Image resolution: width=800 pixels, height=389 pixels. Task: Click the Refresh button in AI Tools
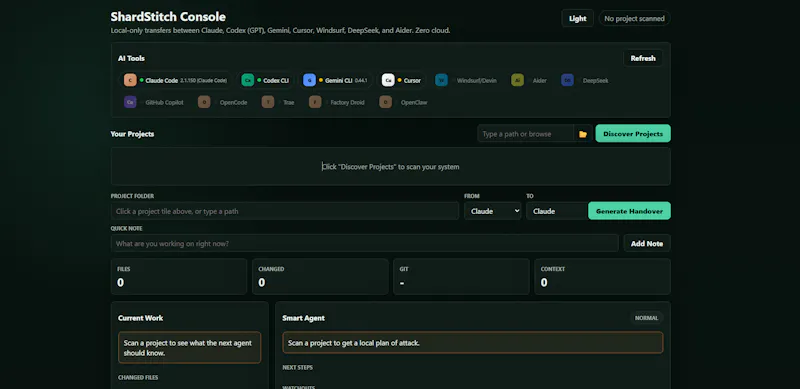pyautogui.click(x=643, y=58)
